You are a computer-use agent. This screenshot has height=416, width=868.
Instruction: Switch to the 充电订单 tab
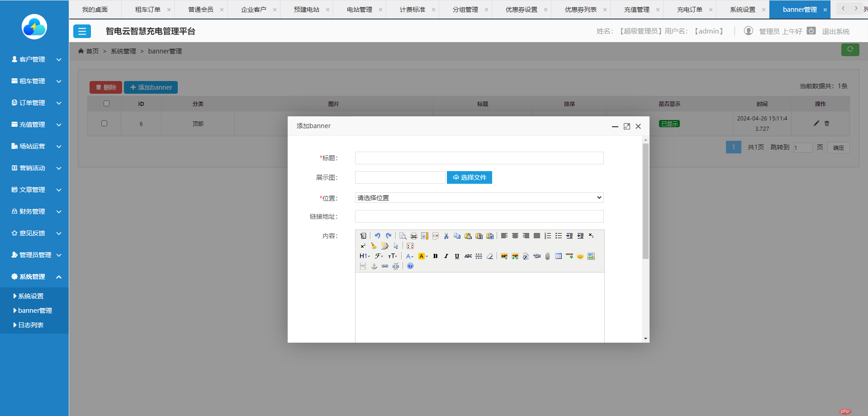(689, 10)
